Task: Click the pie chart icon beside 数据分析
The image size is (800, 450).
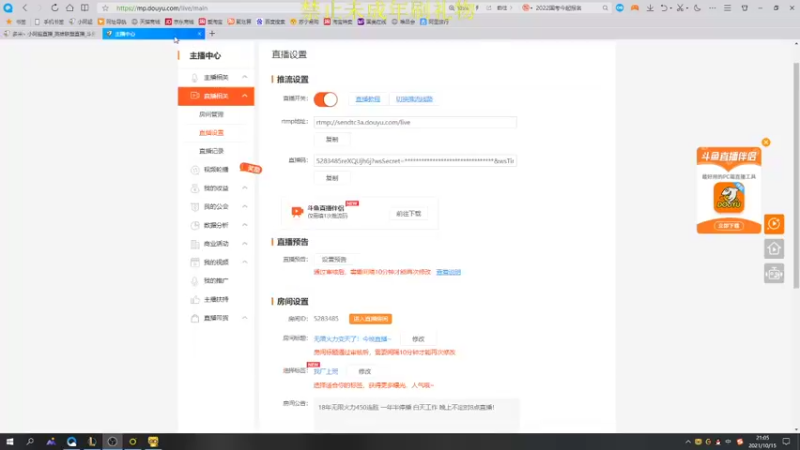Action: [194, 225]
